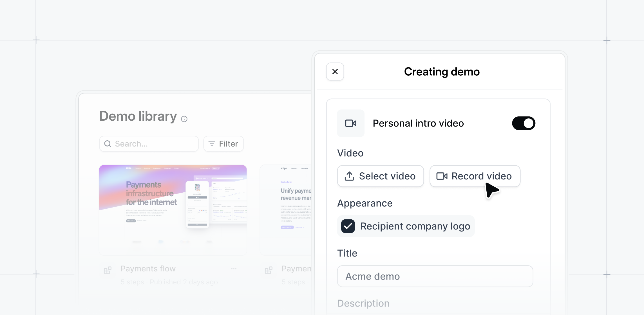Click the Acme demo title field

click(x=435, y=276)
